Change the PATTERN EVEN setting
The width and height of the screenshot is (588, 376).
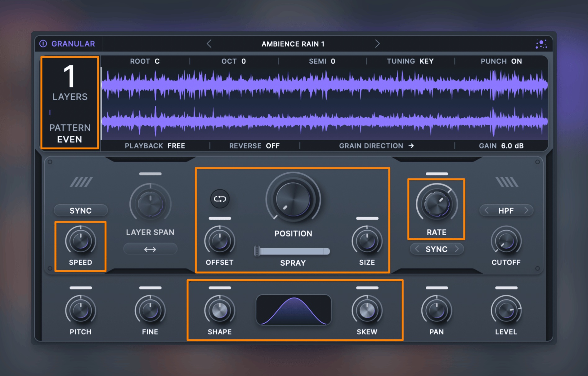click(x=70, y=133)
